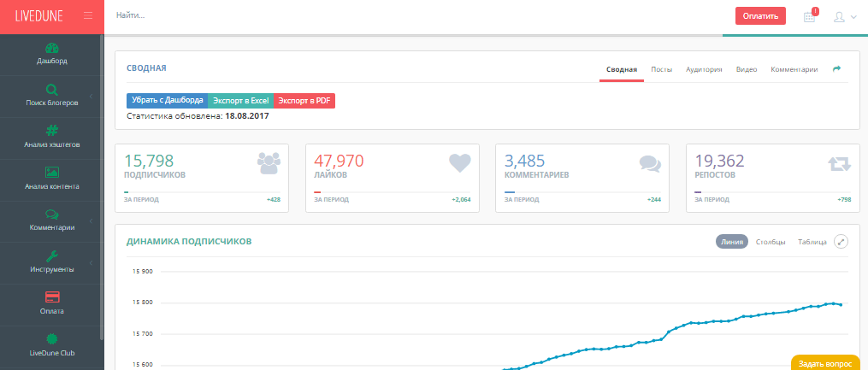Switch chart view to Столбцы
This screenshot has width=868, height=370.
pos(771,242)
